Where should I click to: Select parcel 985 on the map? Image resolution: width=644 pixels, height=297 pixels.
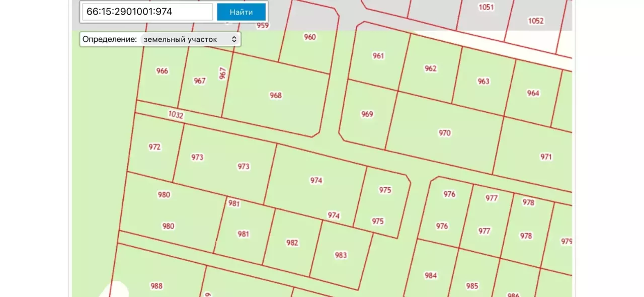(x=472, y=286)
